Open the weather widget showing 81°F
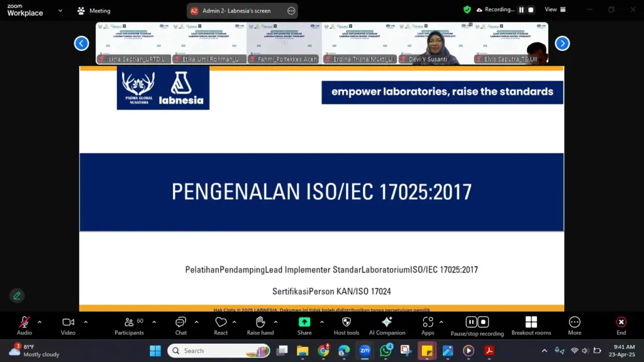The height and width of the screenshot is (362, 644). click(35, 351)
